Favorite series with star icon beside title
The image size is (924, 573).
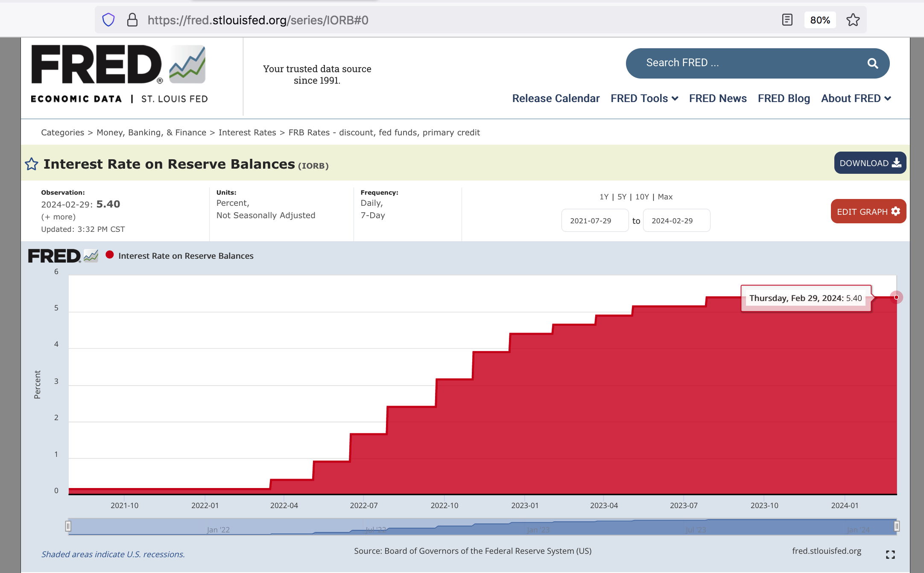point(32,164)
